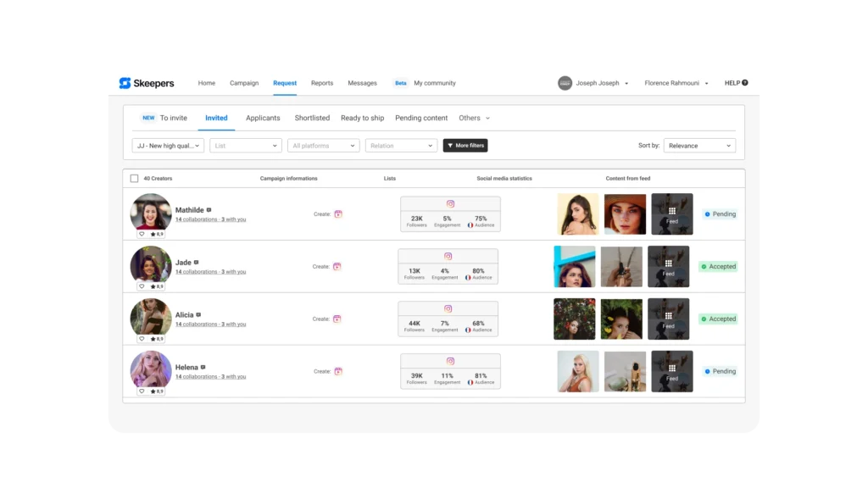
Task: Click the star rating under Jade's photo
Action: coord(157,286)
